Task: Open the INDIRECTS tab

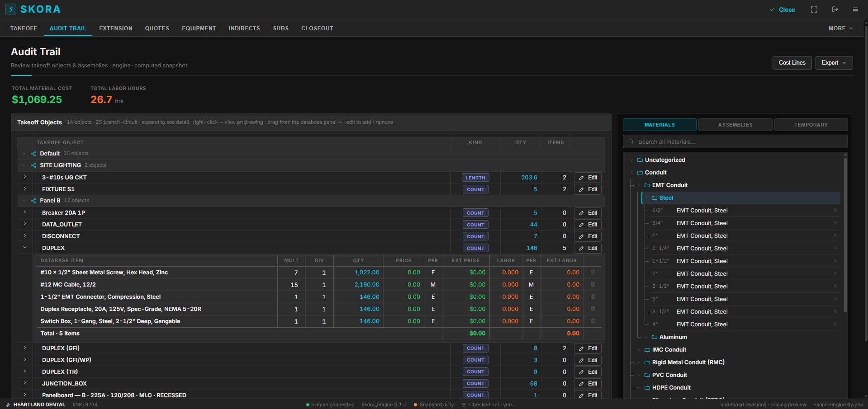Action: (244, 28)
